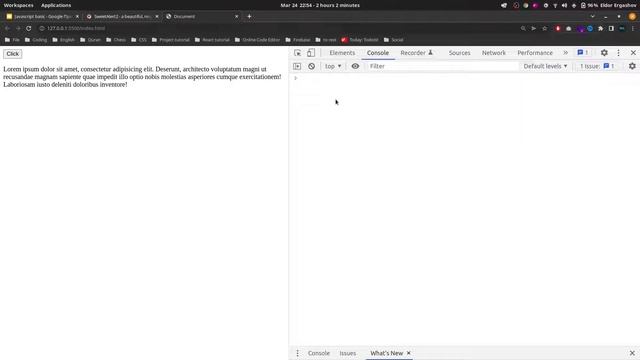Viewport: 640px width, 360px height.
Task: Open the tab search chevron
Action: pyautogui.click(x=592, y=17)
